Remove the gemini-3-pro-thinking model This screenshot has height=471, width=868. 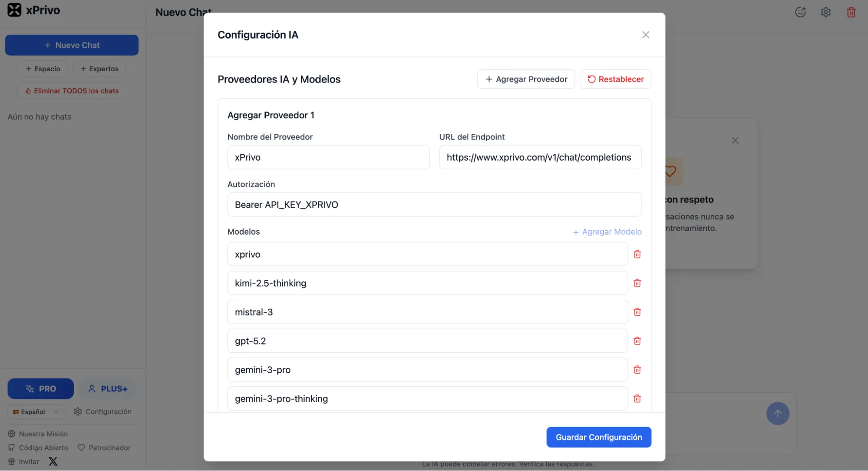tap(637, 398)
